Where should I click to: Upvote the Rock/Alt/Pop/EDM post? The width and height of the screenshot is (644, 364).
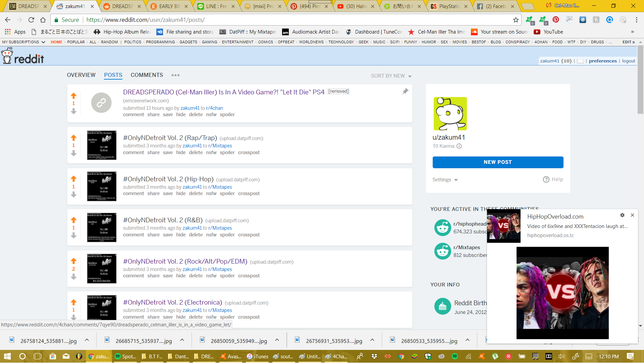coord(74,261)
